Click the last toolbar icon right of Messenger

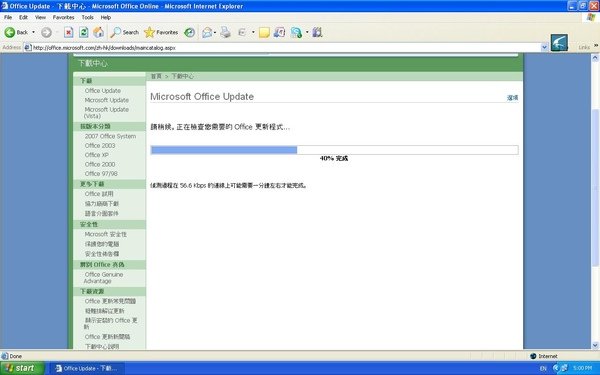click(x=317, y=33)
